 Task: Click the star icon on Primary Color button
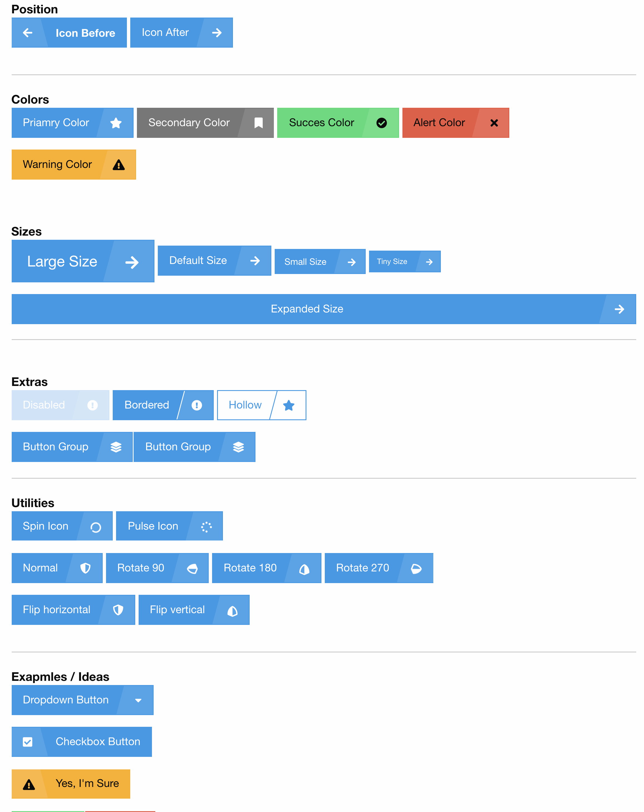pos(117,123)
